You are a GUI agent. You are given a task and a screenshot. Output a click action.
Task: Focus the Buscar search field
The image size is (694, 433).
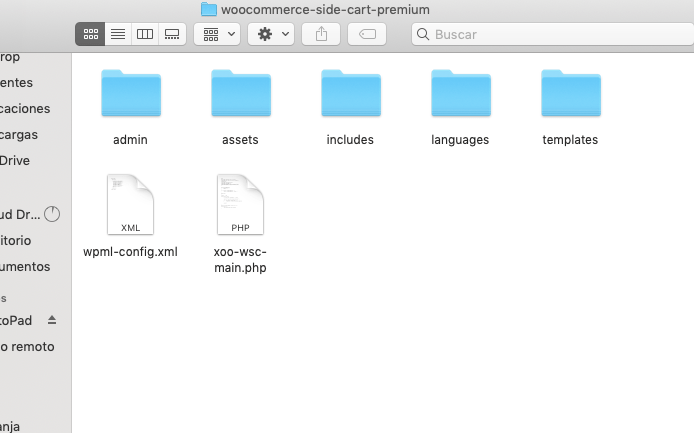552,34
